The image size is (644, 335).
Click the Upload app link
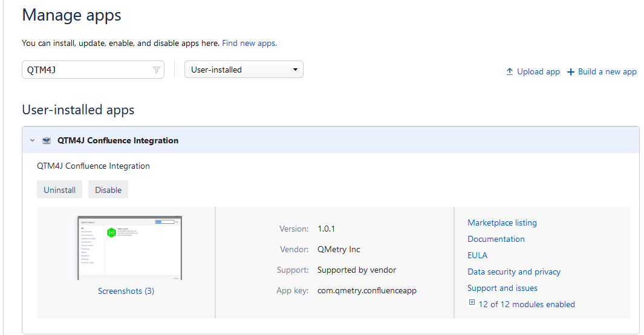pos(538,71)
